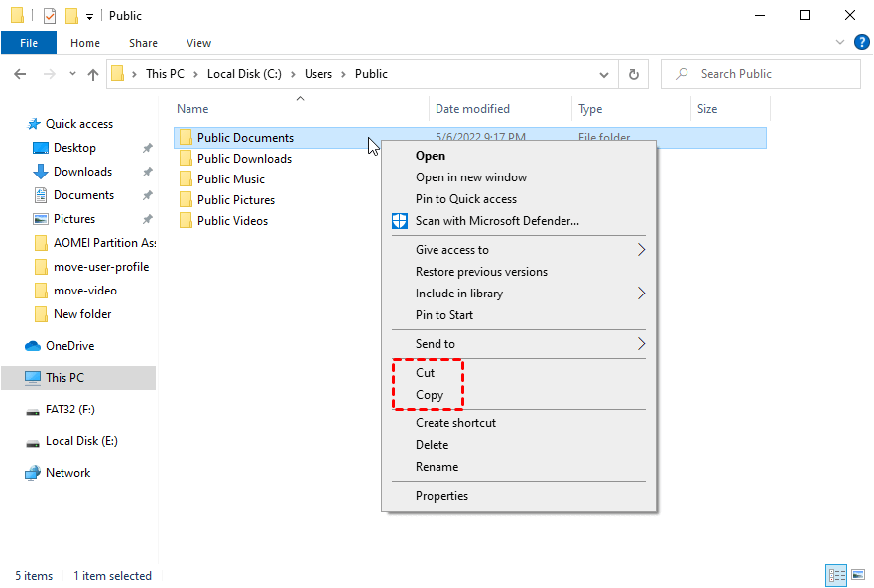Viewport: 874px width, 588px height.
Task: Open the View ribbon tab
Action: click(198, 43)
